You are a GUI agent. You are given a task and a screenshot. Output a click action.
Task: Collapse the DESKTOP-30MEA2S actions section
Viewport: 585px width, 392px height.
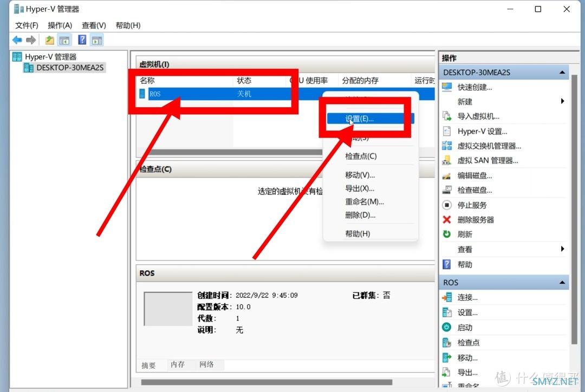click(562, 73)
